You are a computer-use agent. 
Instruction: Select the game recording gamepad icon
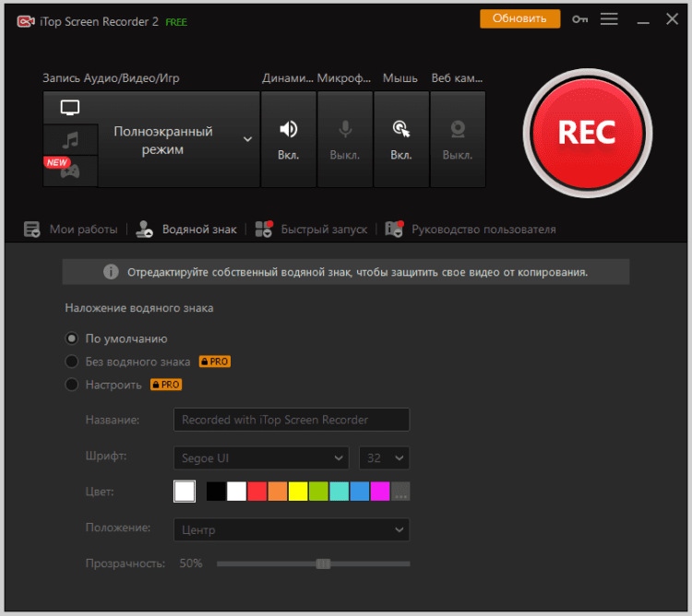(x=70, y=172)
